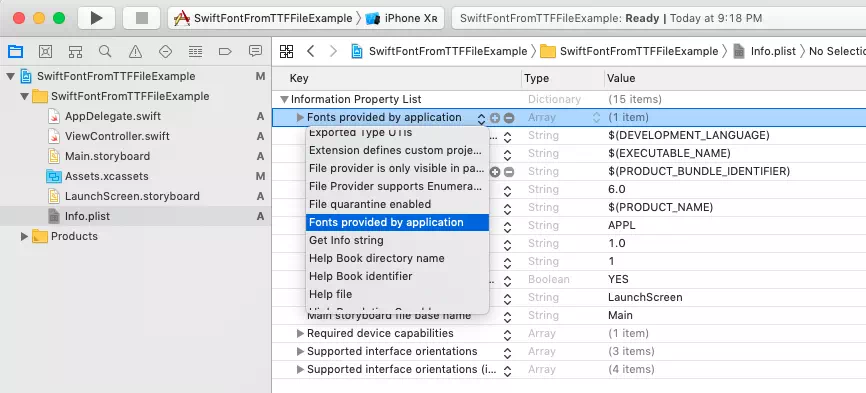This screenshot has width=866, height=393.
Task: Open the Project navigator folder icon
Action: (15, 51)
